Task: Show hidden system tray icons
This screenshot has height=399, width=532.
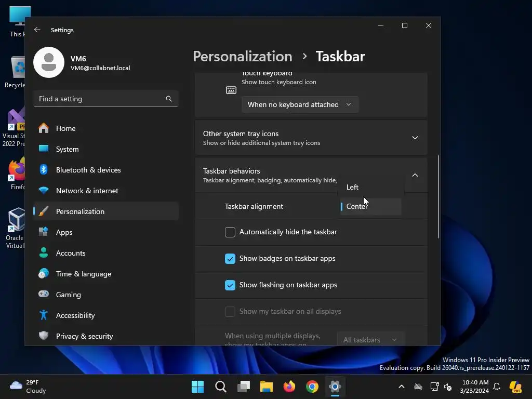Action: point(402,387)
